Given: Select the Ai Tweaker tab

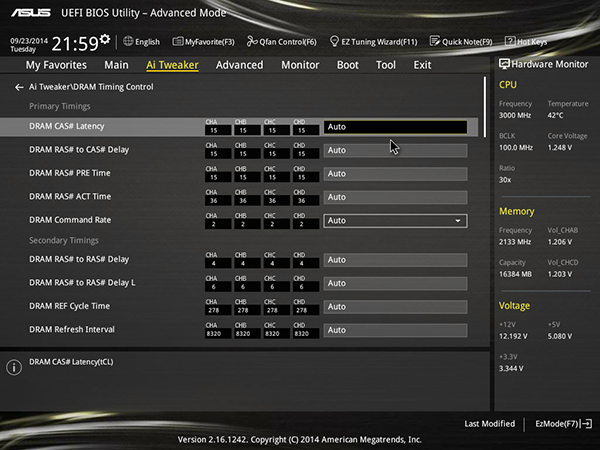Looking at the screenshot, I should tap(172, 65).
